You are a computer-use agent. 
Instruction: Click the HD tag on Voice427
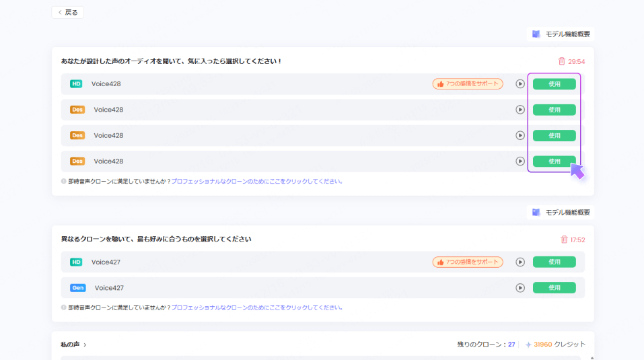pyautogui.click(x=76, y=262)
